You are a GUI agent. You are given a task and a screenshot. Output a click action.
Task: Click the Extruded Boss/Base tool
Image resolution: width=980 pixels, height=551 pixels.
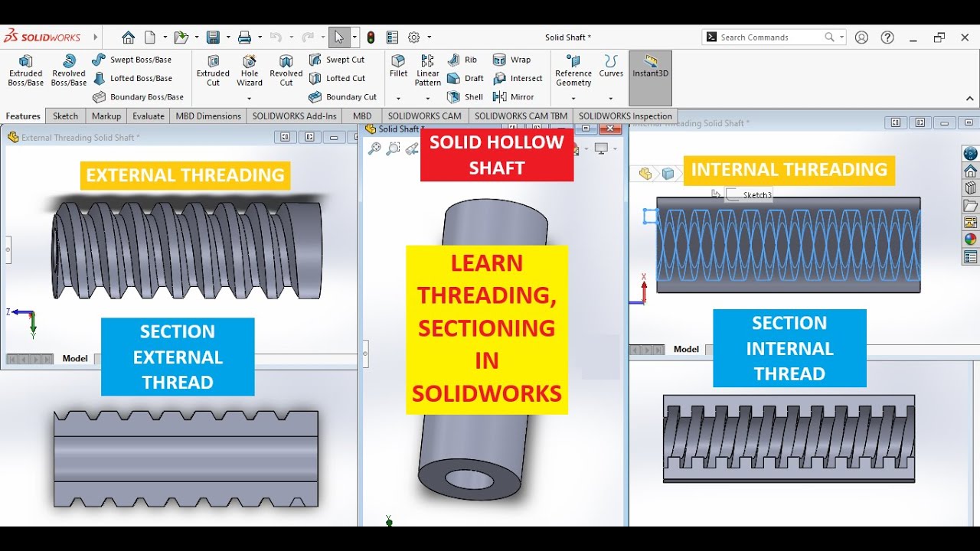click(x=26, y=70)
